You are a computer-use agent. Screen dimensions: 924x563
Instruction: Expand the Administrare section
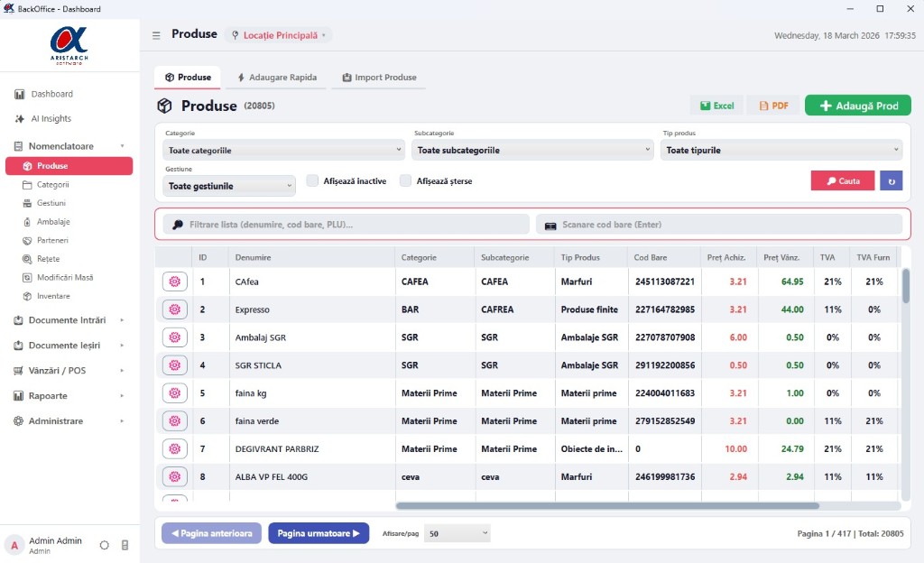pyautogui.click(x=69, y=421)
